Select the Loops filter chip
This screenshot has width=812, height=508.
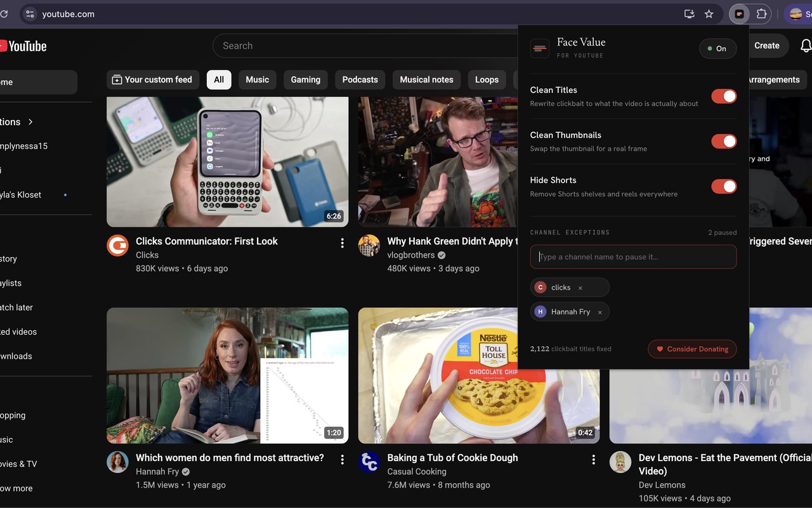point(487,79)
